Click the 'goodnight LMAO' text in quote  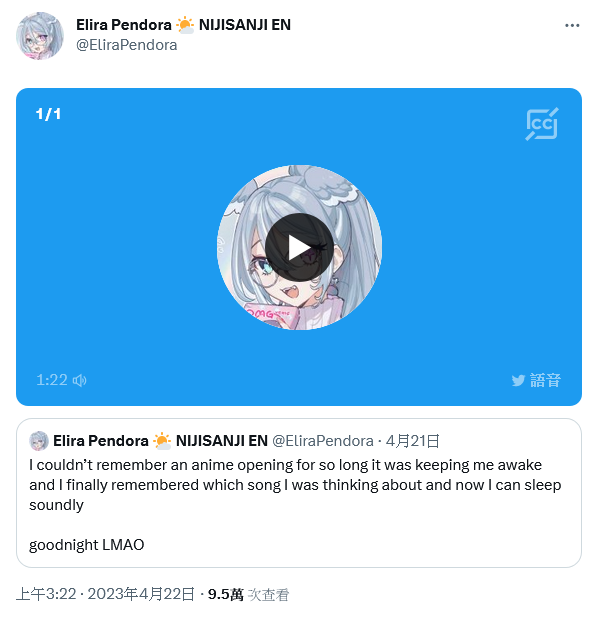[x=87, y=545]
